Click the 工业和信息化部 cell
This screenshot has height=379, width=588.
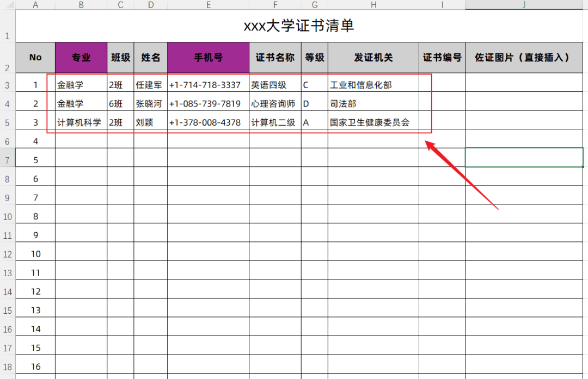point(362,85)
